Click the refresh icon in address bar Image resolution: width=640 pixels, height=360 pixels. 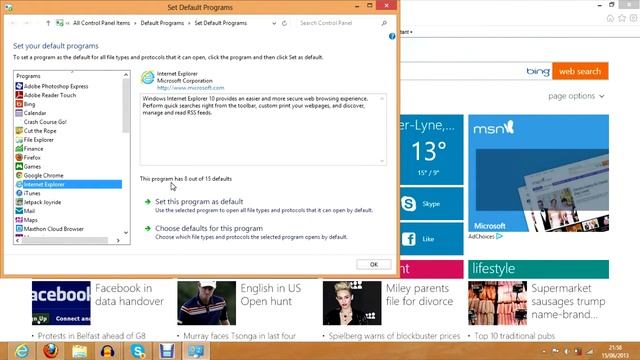click(x=284, y=23)
